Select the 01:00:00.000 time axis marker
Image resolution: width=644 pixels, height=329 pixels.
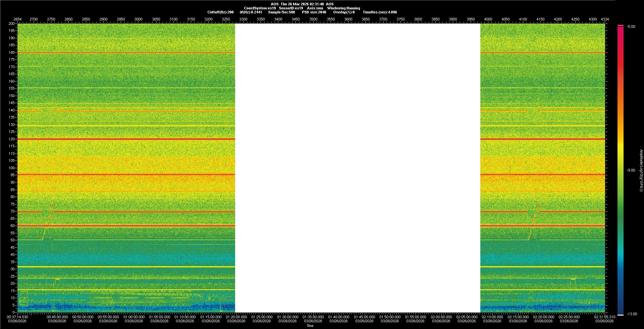[x=134, y=317]
